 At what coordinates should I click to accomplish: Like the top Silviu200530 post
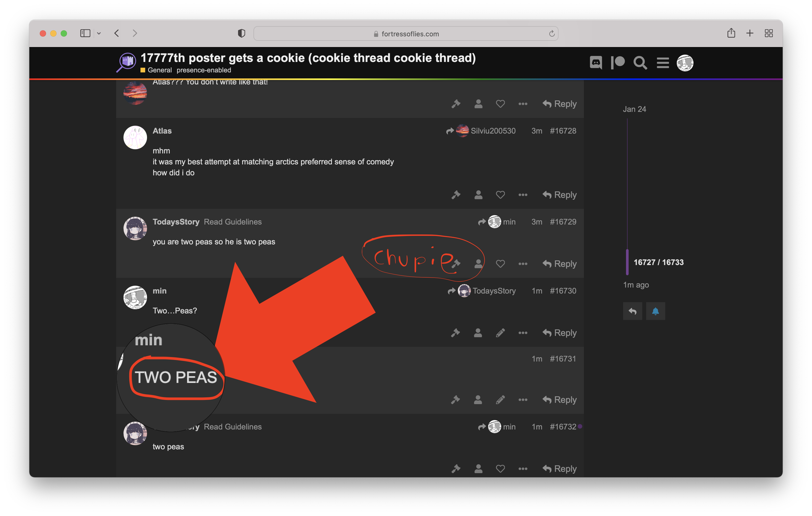(x=500, y=104)
